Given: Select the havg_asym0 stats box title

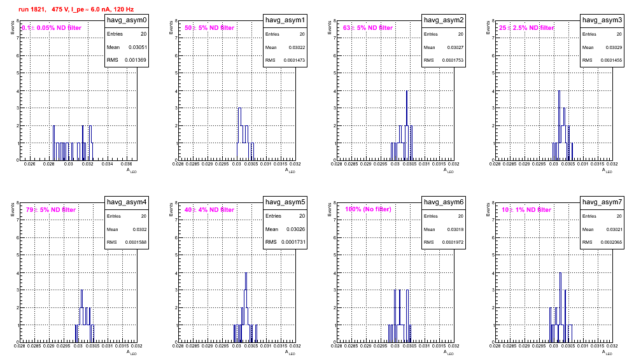Looking at the screenshot, I should (x=127, y=20).
